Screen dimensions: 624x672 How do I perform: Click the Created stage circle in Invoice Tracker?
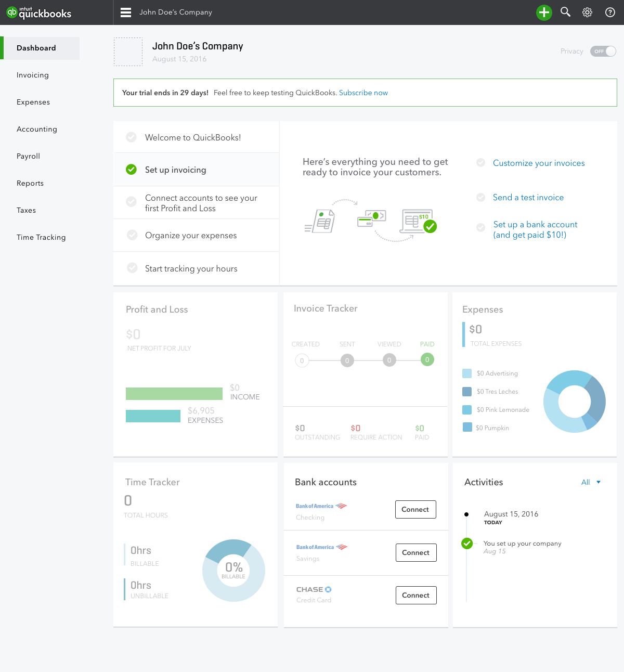pyautogui.click(x=302, y=360)
